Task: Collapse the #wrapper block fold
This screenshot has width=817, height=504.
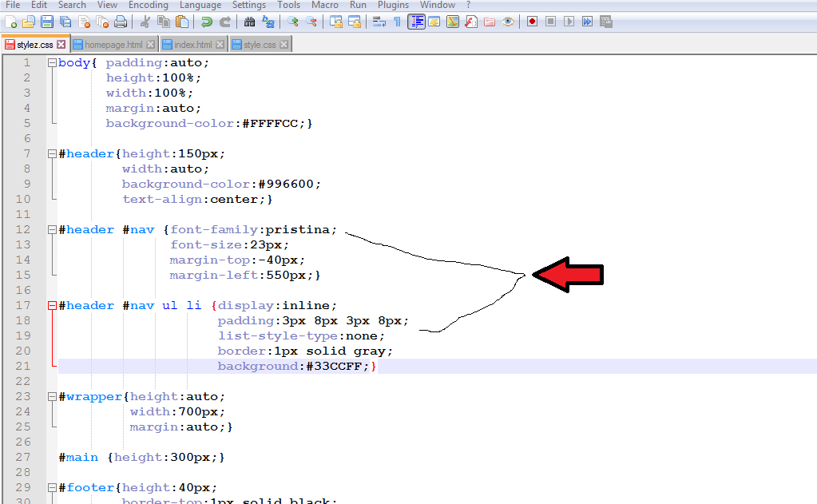Action: tap(51, 395)
